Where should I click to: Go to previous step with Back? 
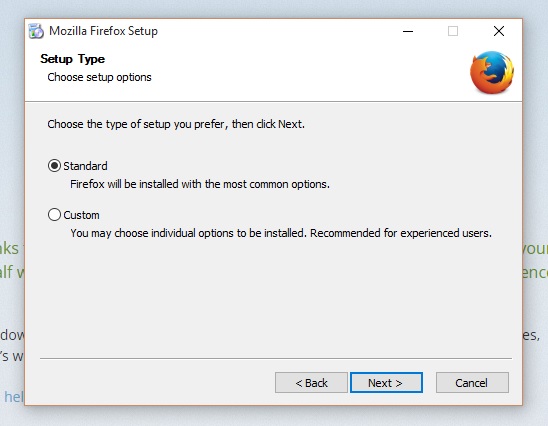point(311,383)
